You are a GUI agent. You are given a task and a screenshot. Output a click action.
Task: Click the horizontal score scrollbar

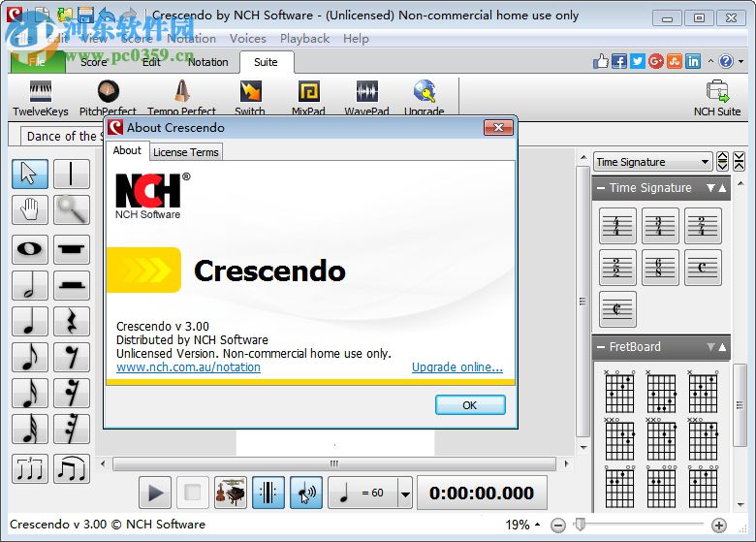(334, 463)
